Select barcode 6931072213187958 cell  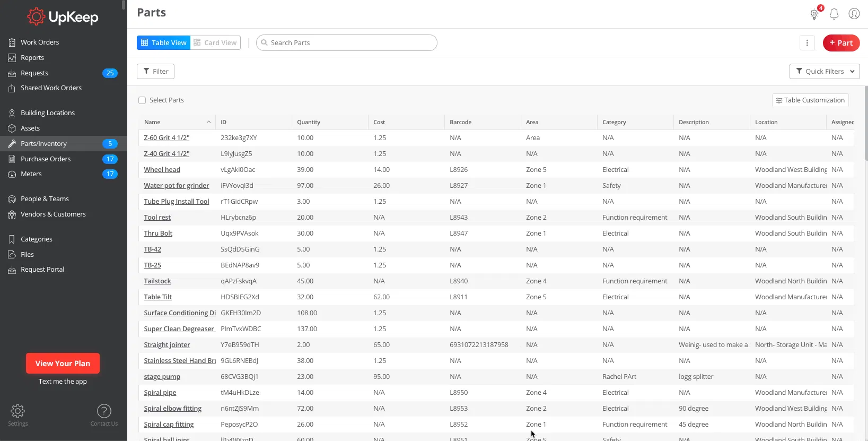pyautogui.click(x=479, y=345)
